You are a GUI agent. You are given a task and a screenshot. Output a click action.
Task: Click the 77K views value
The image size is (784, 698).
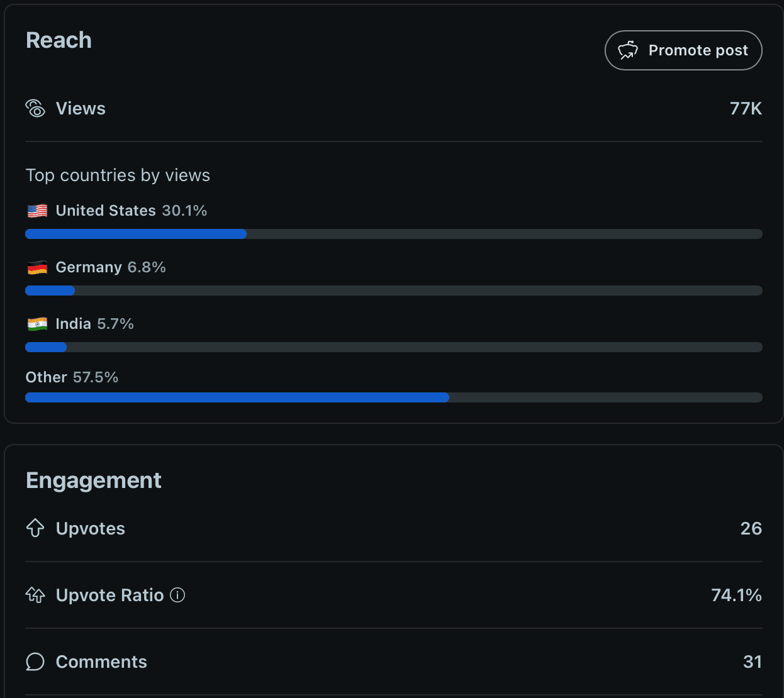(x=746, y=108)
